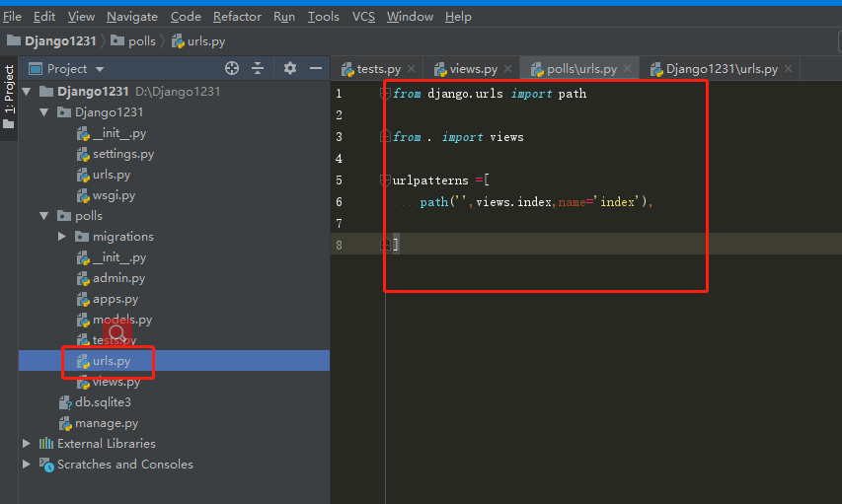Hide the Project panel with minimize icon
Image resolution: width=842 pixels, height=504 pixels.
point(316,68)
